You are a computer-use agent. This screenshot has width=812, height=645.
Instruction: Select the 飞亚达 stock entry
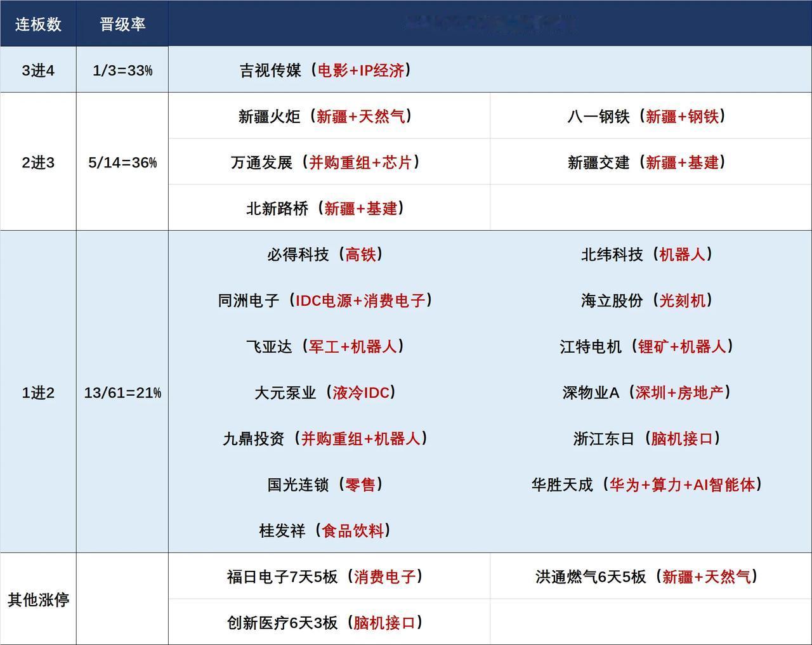coord(326,346)
